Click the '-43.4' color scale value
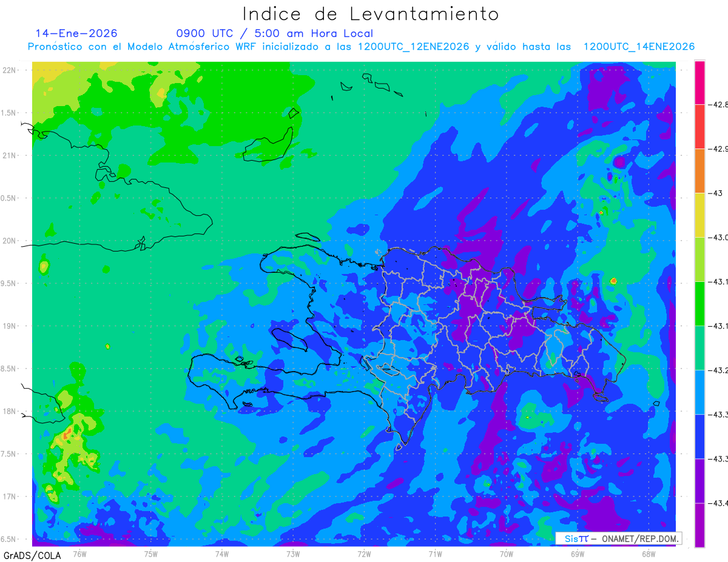728x562 pixels. (719, 503)
